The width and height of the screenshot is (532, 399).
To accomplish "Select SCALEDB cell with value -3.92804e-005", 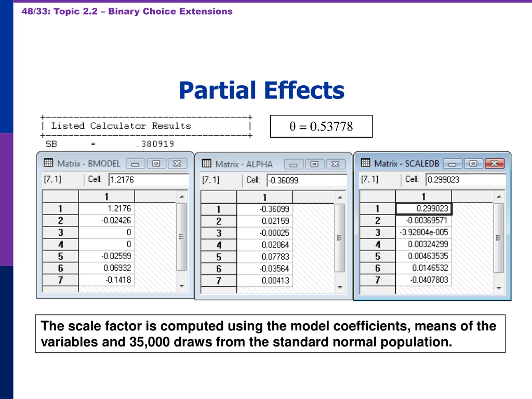I will point(424,232).
